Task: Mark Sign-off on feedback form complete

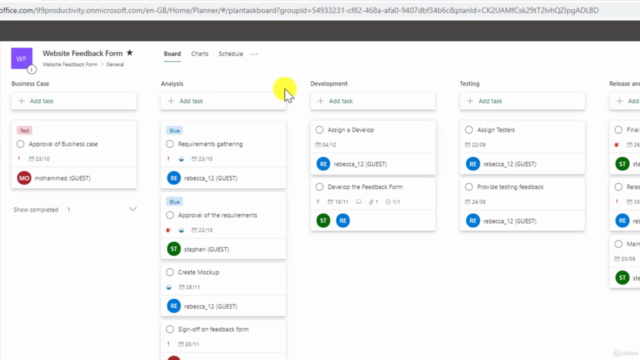Action: (x=170, y=329)
